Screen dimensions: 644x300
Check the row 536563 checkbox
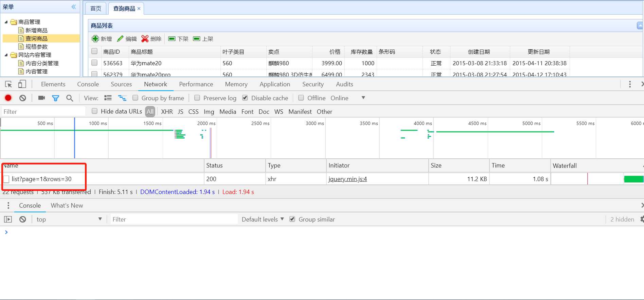click(94, 63)
